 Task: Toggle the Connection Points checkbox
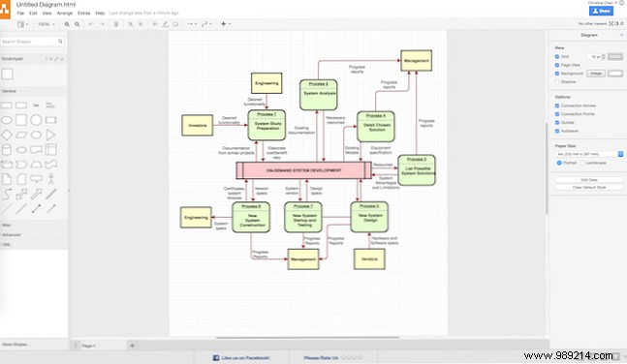tap(557, 114)
